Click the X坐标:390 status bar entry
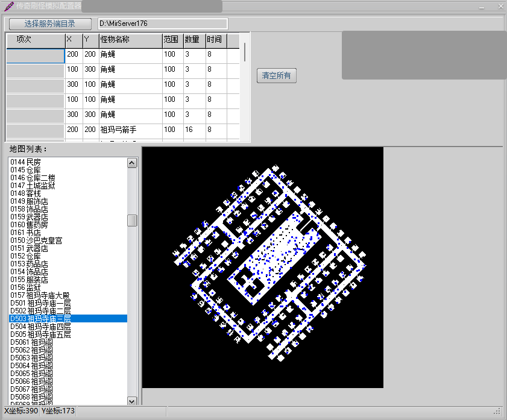This screenshot has height=420, width=507. [21, 411]
